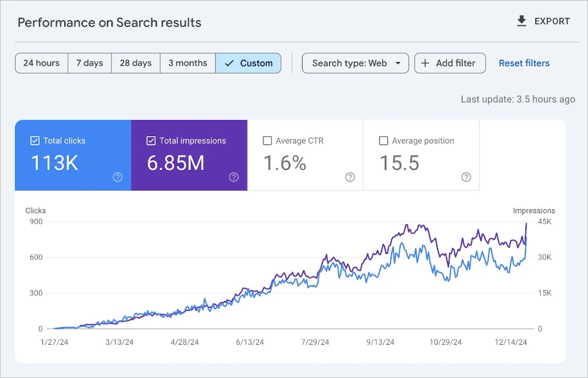Viewport: 588px width, 378px height.
Task: Click the 4/28/24 date on chart axis
Action: click(x=184, y=342)
